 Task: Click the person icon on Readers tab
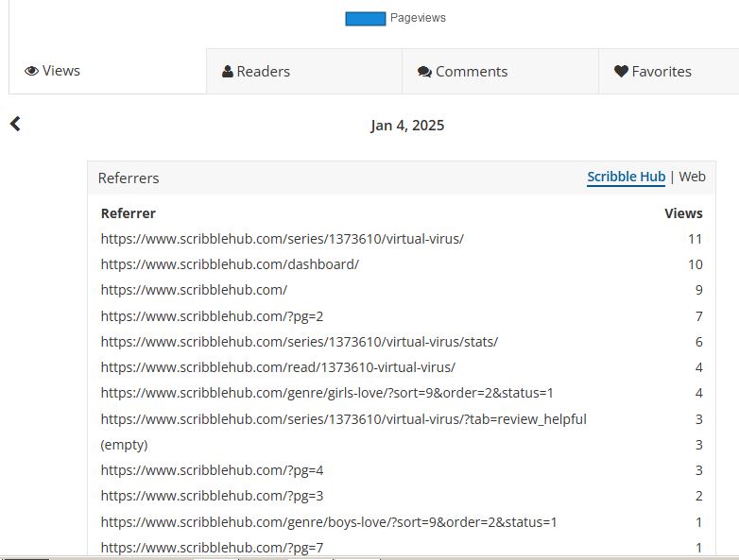[x=227, y=72]
